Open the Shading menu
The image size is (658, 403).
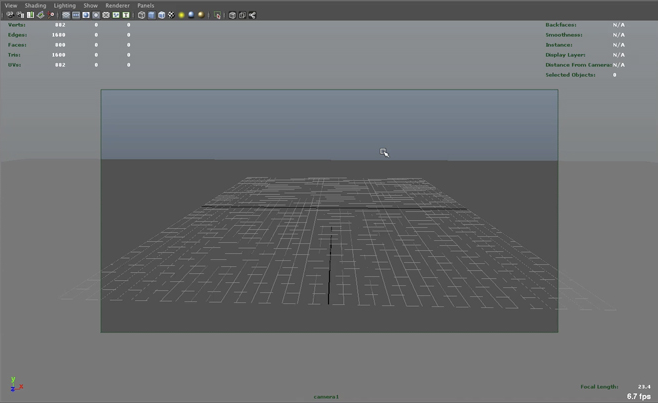tap(35, 5)
